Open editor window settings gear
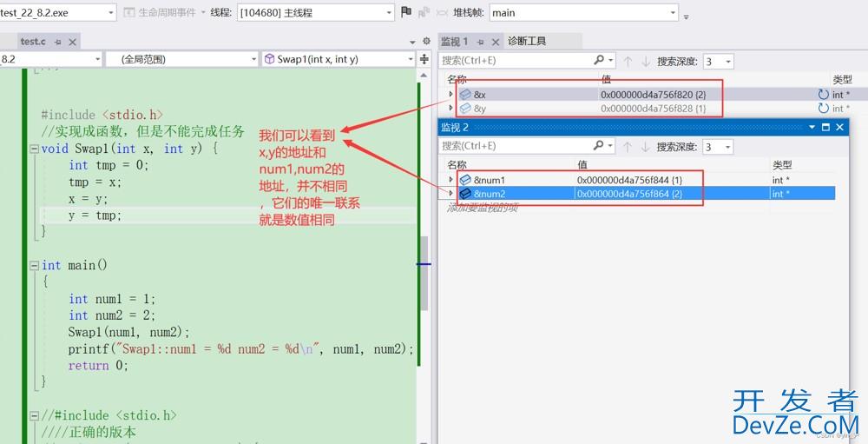 click(426, 41)
